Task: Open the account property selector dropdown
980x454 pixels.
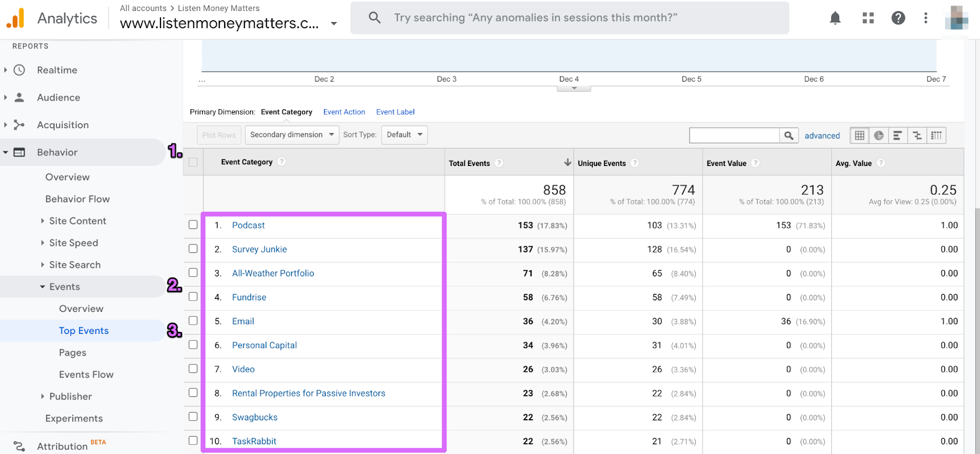Action: [334, 24]
